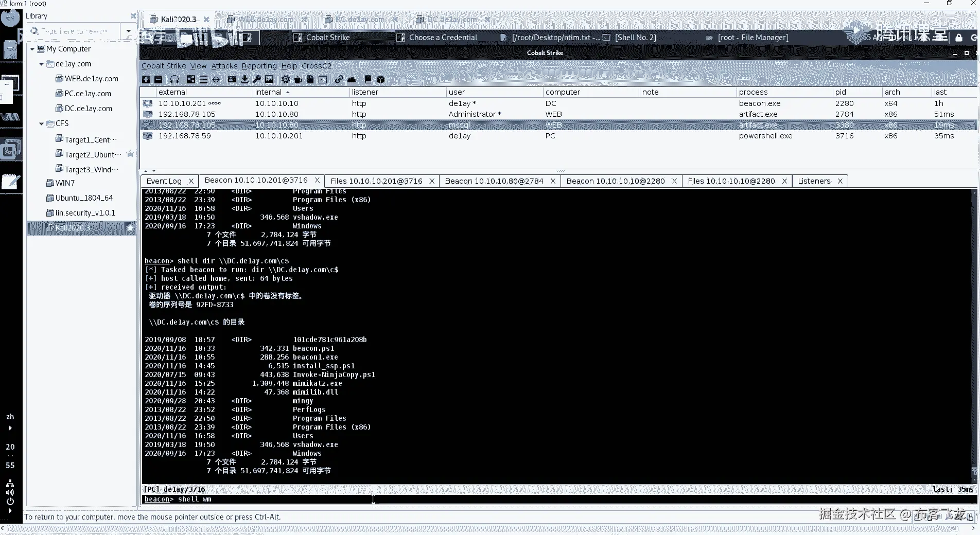The width and height of the screenshot is (980, 535).
Task: Close the Event Log tab
Action: [191, 181]
